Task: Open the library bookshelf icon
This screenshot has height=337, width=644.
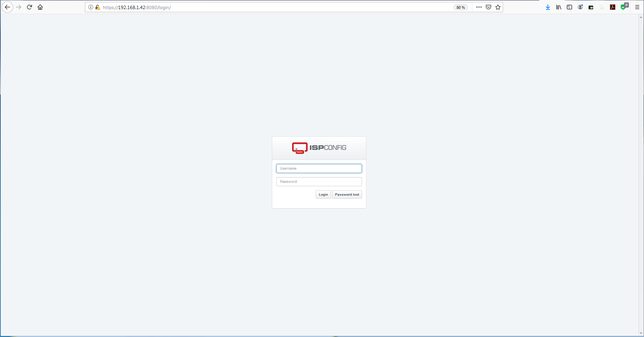Action: 559,7
